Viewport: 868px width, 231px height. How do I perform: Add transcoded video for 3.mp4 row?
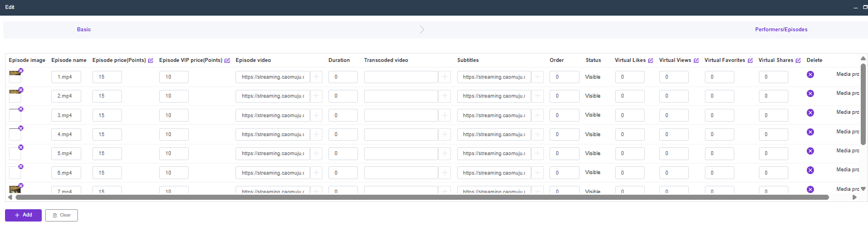click(445, 115)
